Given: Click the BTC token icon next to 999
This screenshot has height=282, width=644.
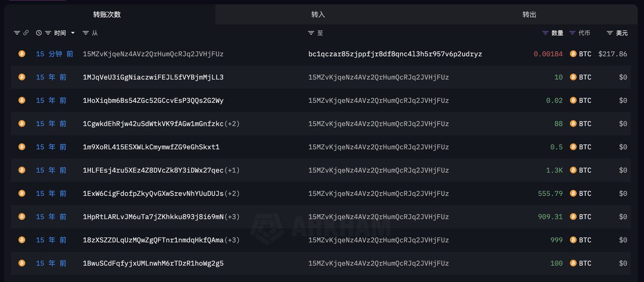Looking at the screenshot, I should tap(573, 240).
